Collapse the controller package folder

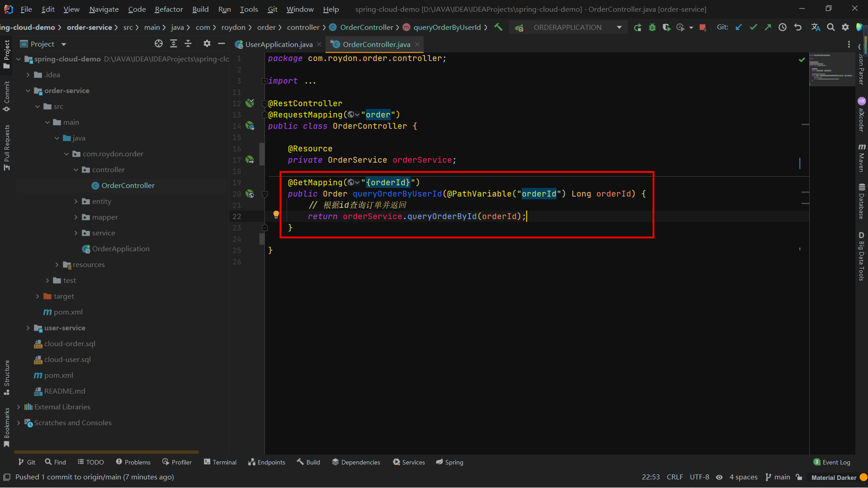pyautogui.click(x=75, y=170)
